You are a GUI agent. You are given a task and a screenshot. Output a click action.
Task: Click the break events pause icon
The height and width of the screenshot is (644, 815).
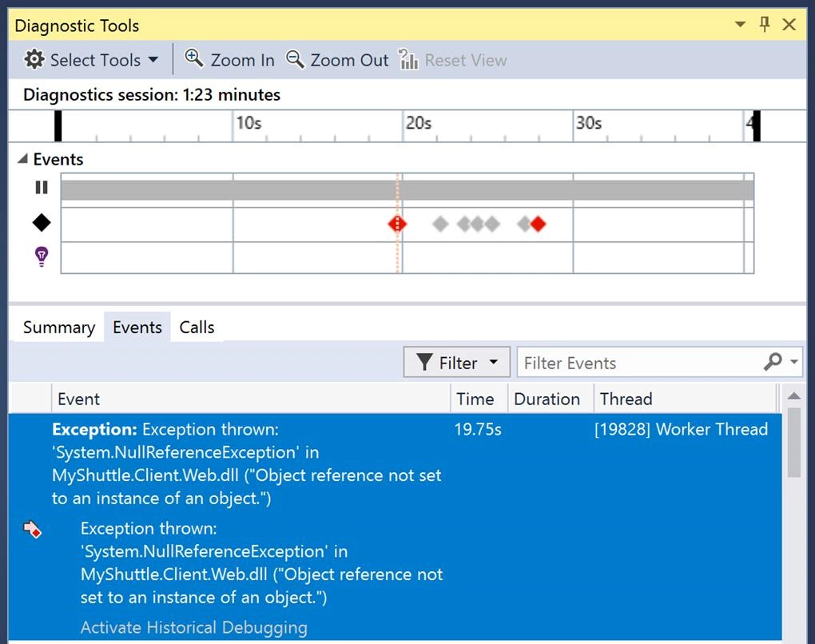42,188
